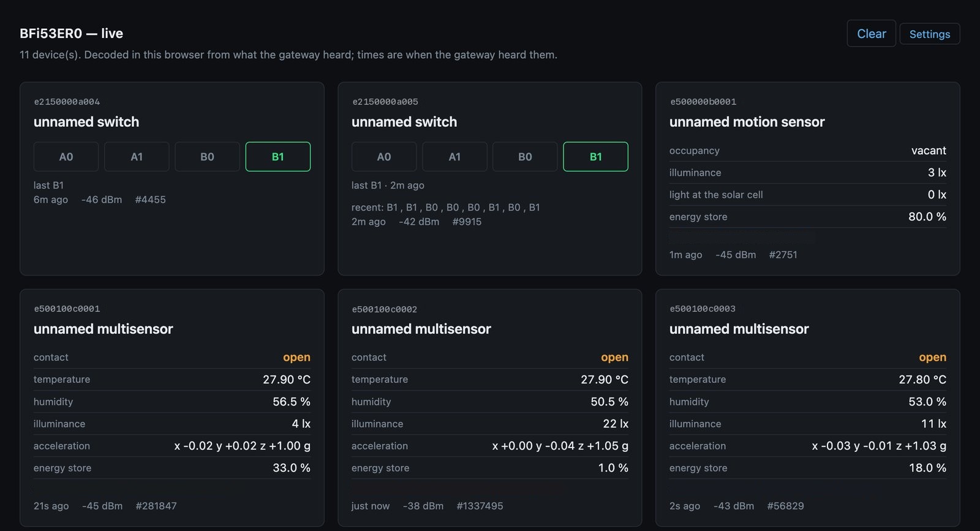Select highlighted B1 on switch e2150000a004

(x=278, y=157)
